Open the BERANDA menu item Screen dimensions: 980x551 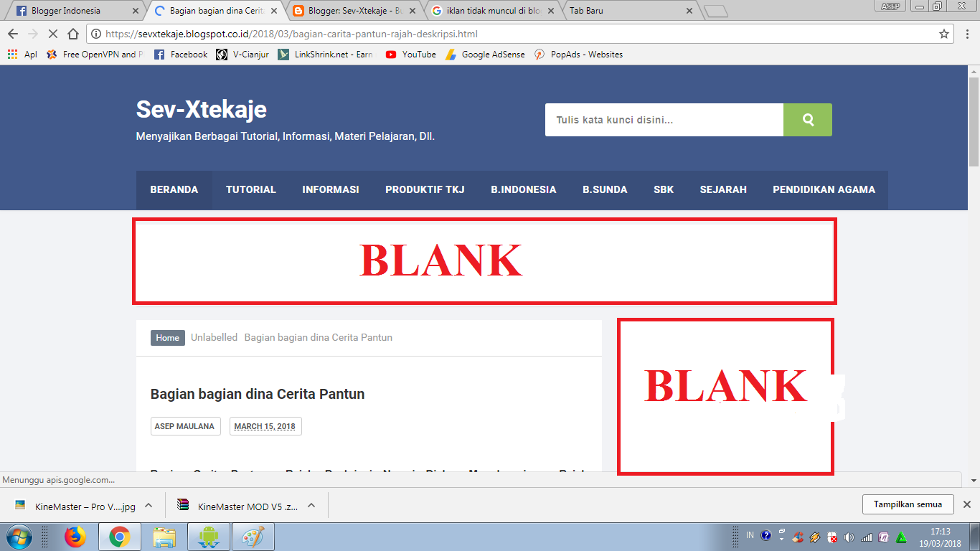pos(174,190)
